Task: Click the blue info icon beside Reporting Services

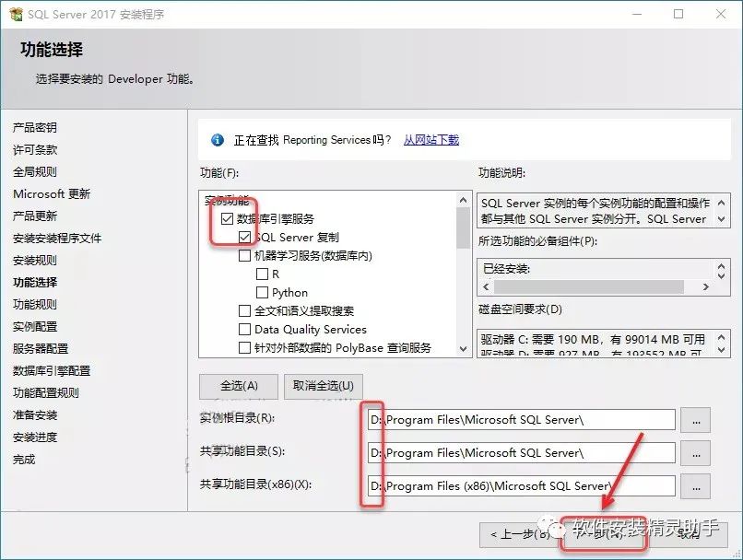Action: point(217,140)
